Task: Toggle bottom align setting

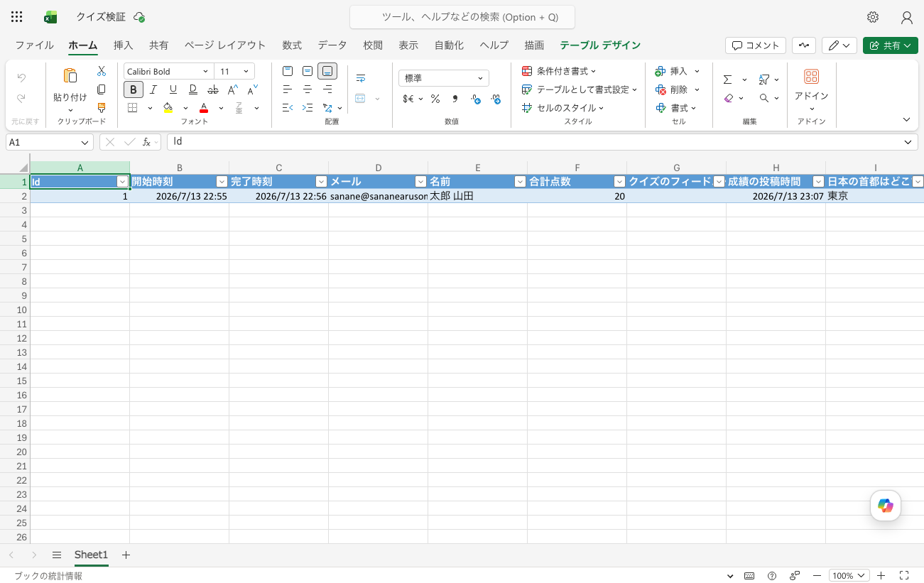Action: pyautogui.click(x=327, y=71)
